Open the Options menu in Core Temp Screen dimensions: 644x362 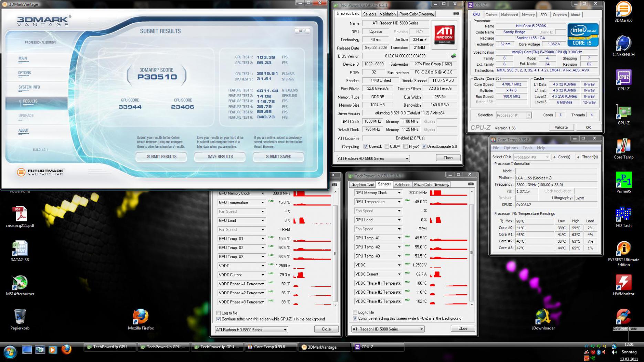pyautogui.click(x=510, y=148)
